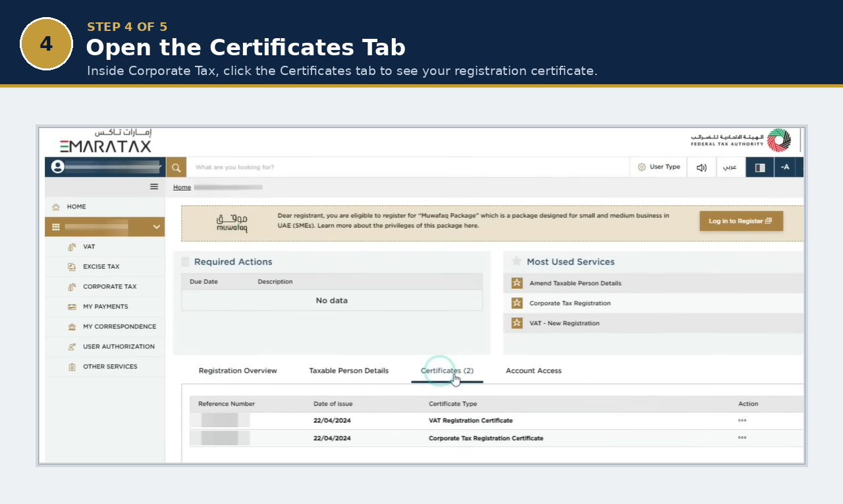Viewport: 843px width, 504px height.
Task: Switch to the Account Access tab
Action: 533,371
